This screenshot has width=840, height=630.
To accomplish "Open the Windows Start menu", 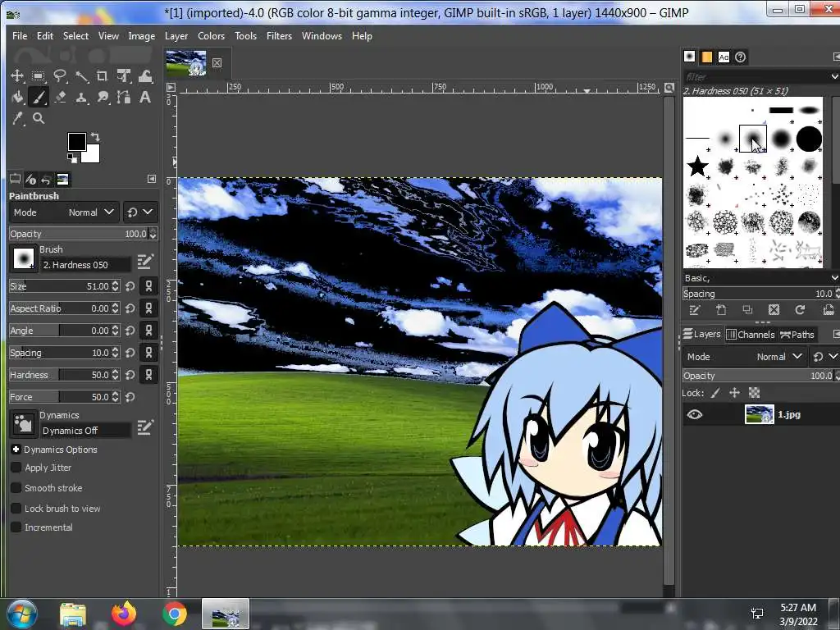I will [x=22, y=614].
